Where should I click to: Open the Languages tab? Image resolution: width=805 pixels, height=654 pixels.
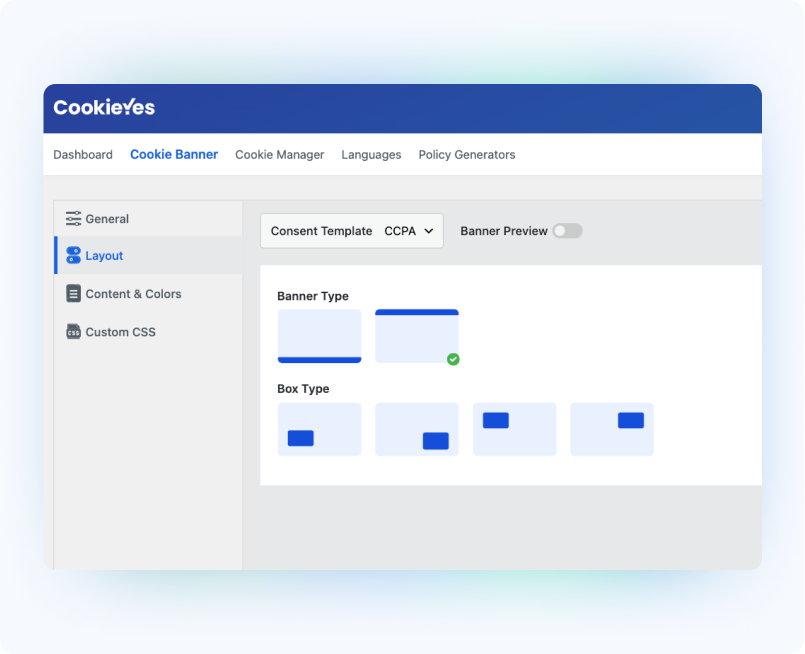coord(371,155)
